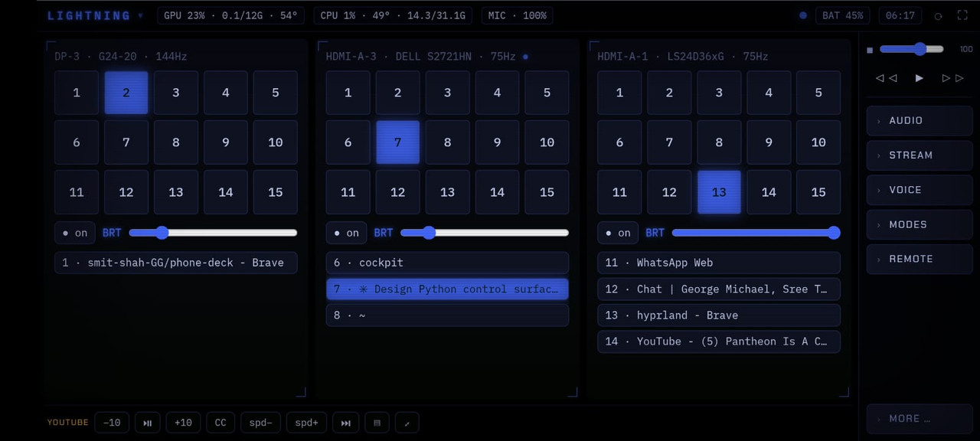980x441 pixels.
Task: Expand the REMOTE section
Action: [x=920, y=259]
